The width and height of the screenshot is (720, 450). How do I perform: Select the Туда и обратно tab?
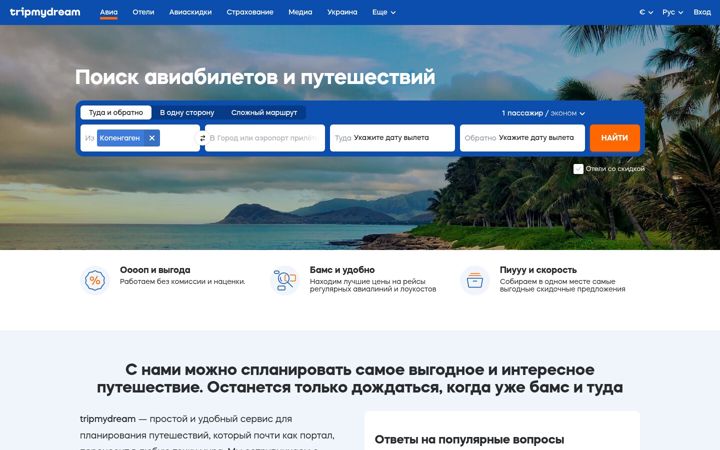click(116, 112)
